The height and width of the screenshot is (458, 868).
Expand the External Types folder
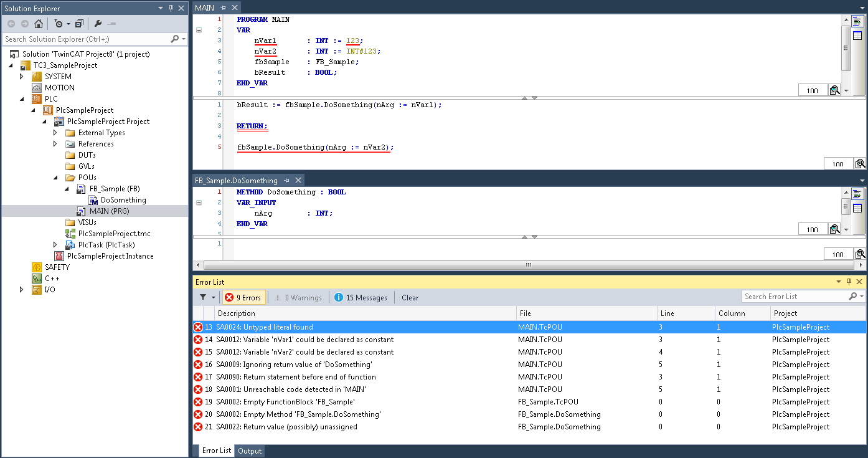(x=55, y=133)
